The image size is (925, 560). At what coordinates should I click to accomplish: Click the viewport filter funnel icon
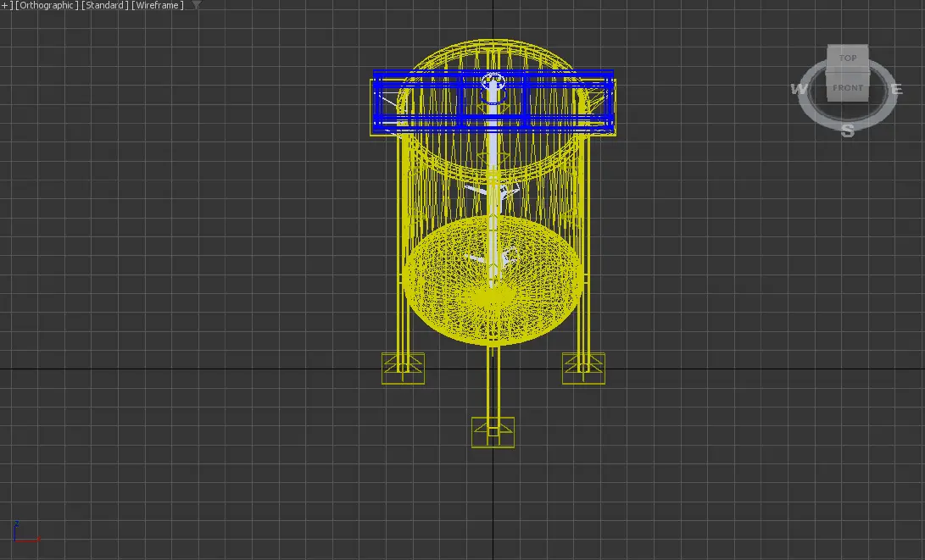point(197,5)
